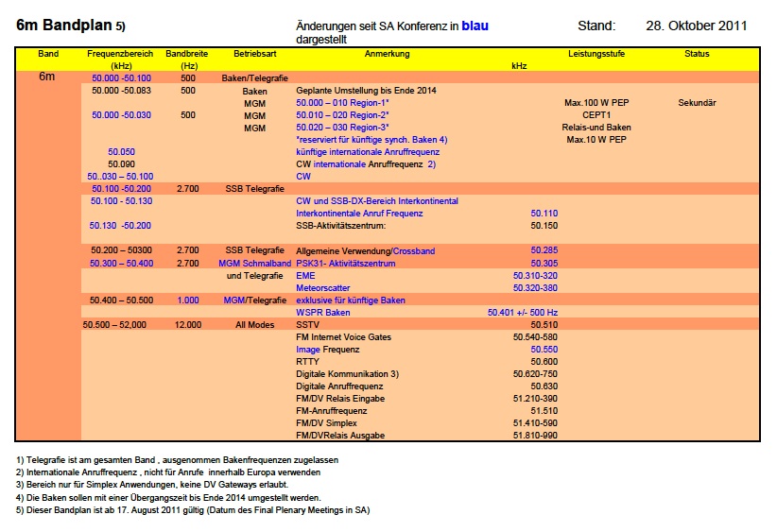Click 'Interkontinentale Anruf Frequenz'
Screen dimensions: 777x532
(x=359, y=214)
